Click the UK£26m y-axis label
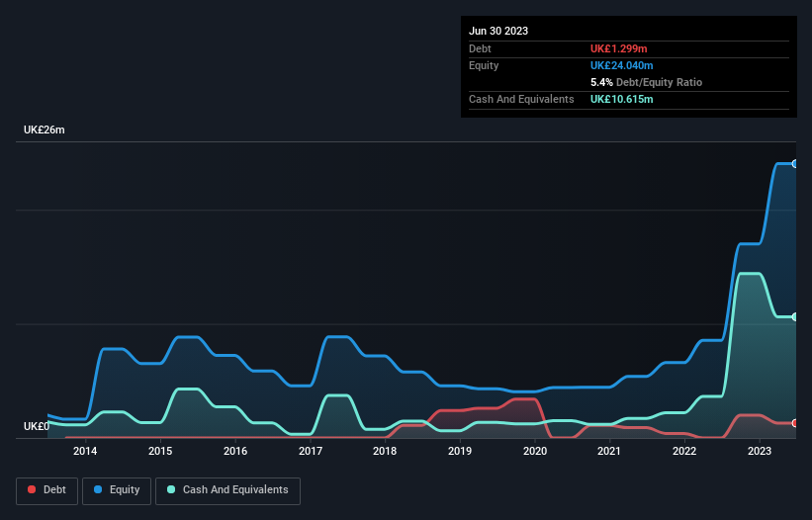The width and height of the screenshot is (812, 520). coord(45,130)
